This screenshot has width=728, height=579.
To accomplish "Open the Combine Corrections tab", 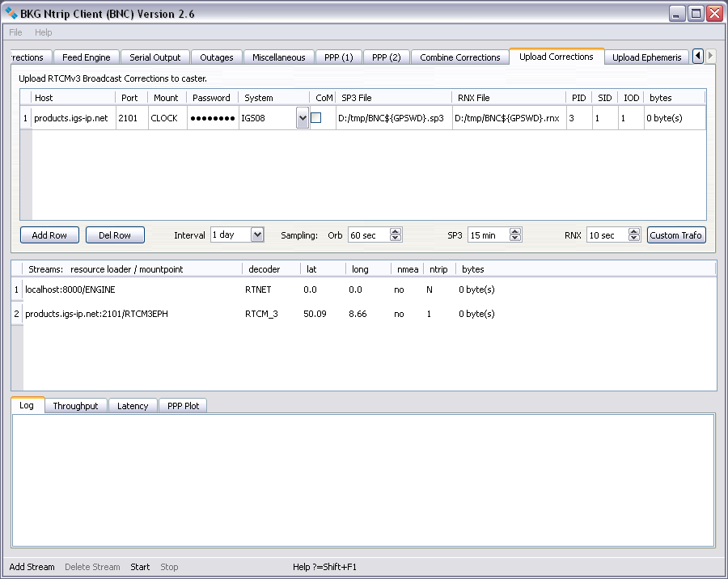I will (x=459, y=57).
